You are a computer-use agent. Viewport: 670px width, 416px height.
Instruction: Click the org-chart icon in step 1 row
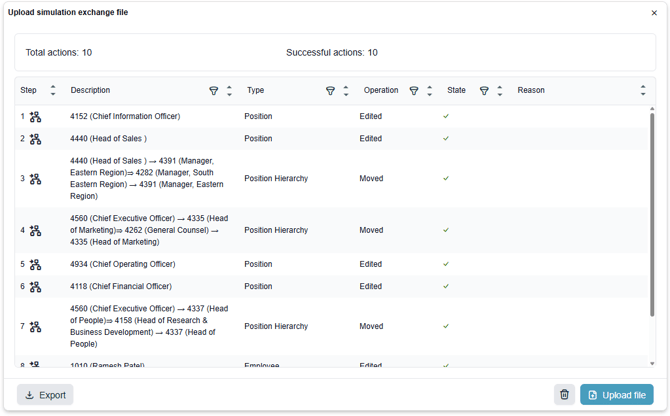pos(35,117)
